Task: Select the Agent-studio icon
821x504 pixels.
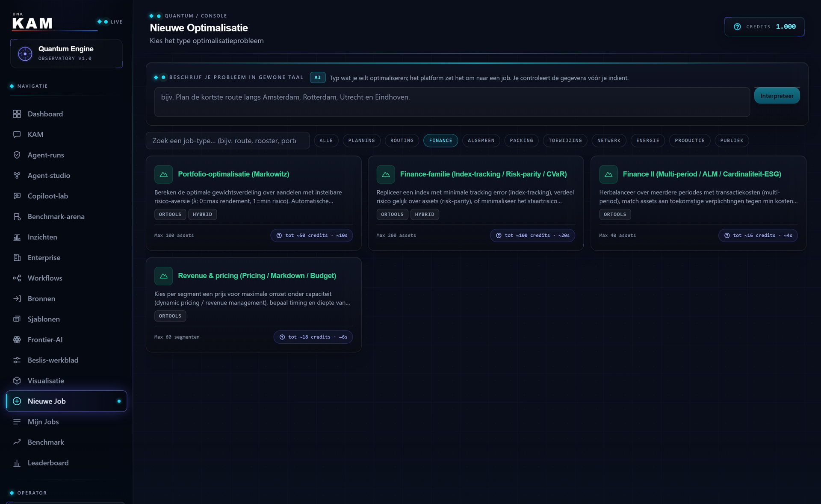Action: click(x=17, y=175)
